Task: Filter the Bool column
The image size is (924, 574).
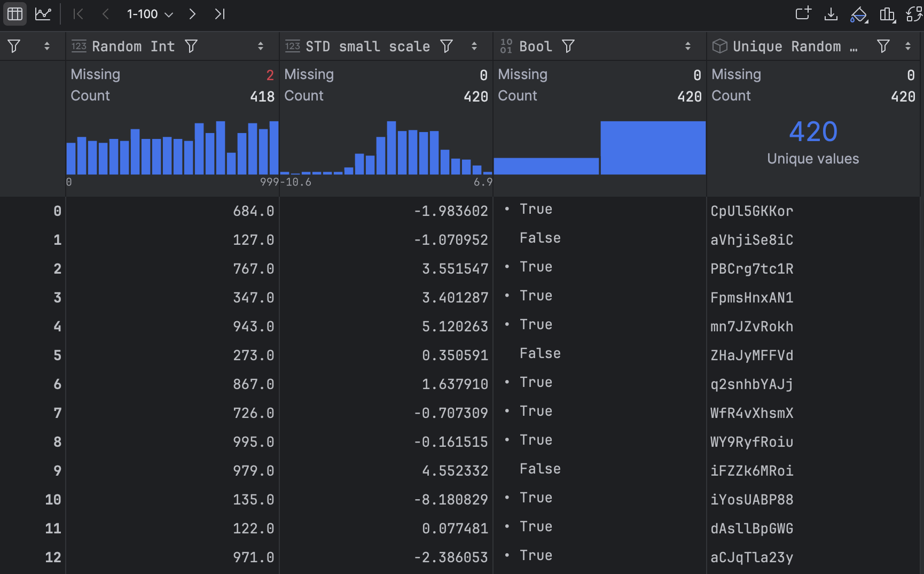Action: (568, 46)
